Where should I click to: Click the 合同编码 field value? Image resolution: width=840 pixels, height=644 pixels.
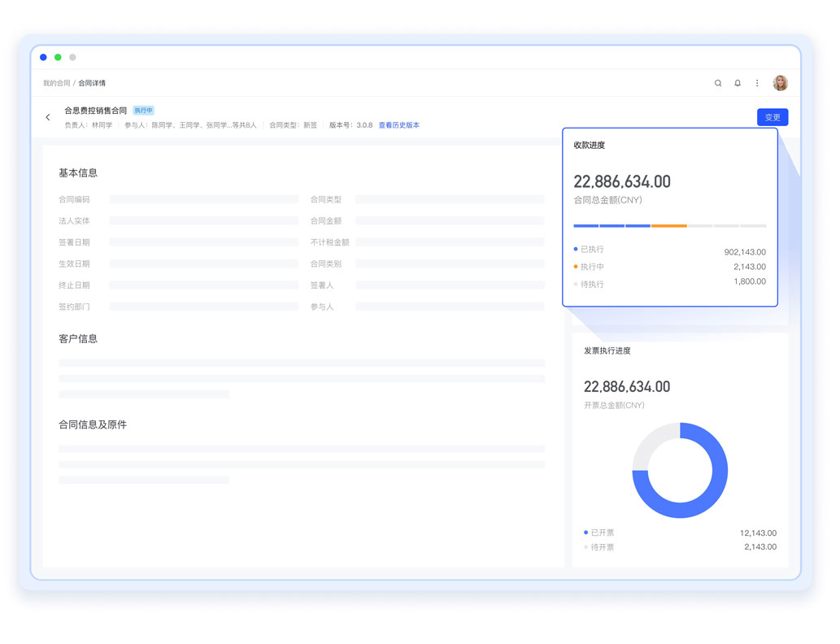(203, 199)
